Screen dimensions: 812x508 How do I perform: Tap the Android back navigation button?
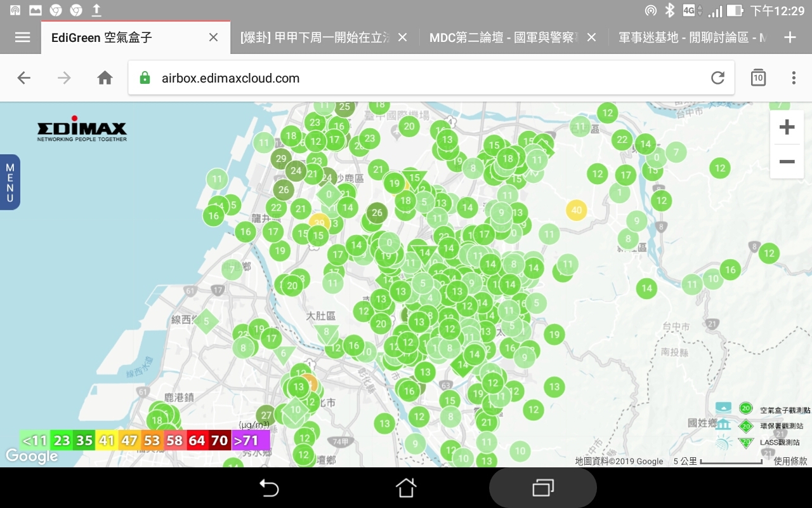point(270,488)
